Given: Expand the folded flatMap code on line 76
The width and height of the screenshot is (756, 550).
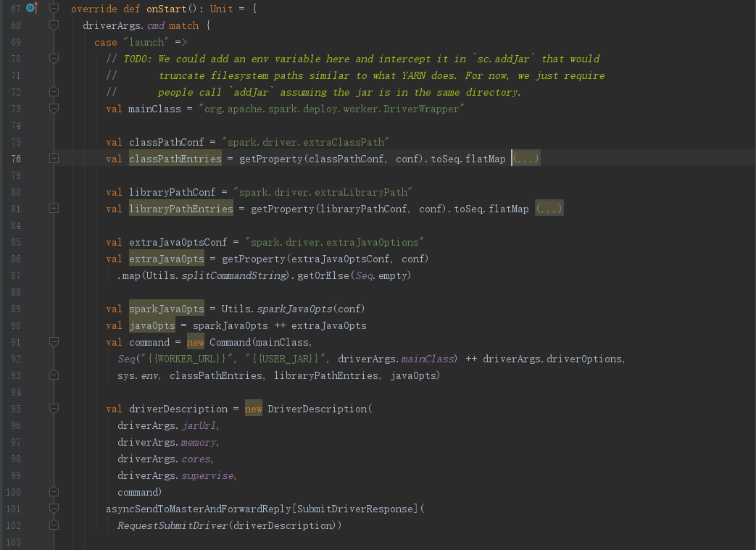Looking at the screenshot, I should [55, 158].
